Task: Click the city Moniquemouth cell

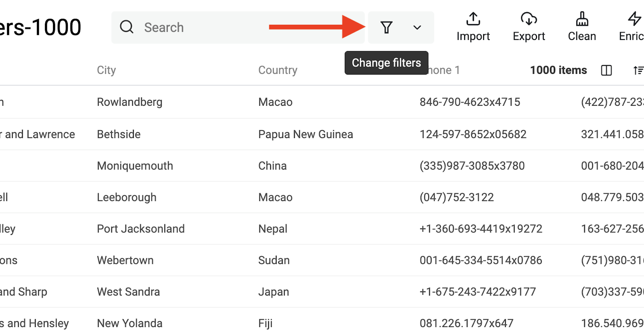Action: (x=135, y=165)
